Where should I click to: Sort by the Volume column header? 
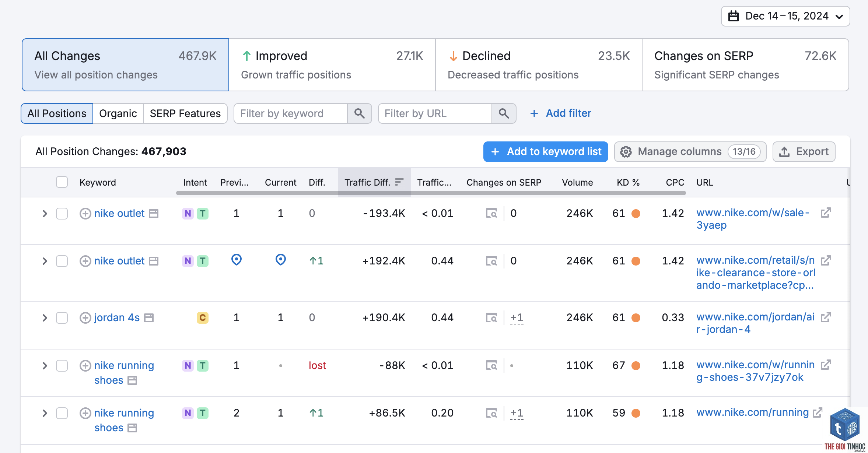(x=577, y=182)
